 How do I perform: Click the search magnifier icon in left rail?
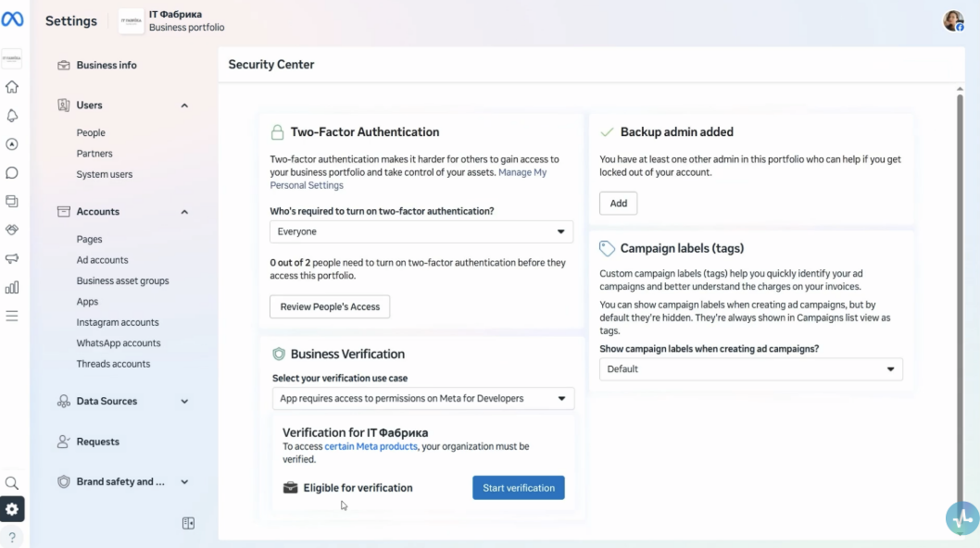(x=12, y=483)
